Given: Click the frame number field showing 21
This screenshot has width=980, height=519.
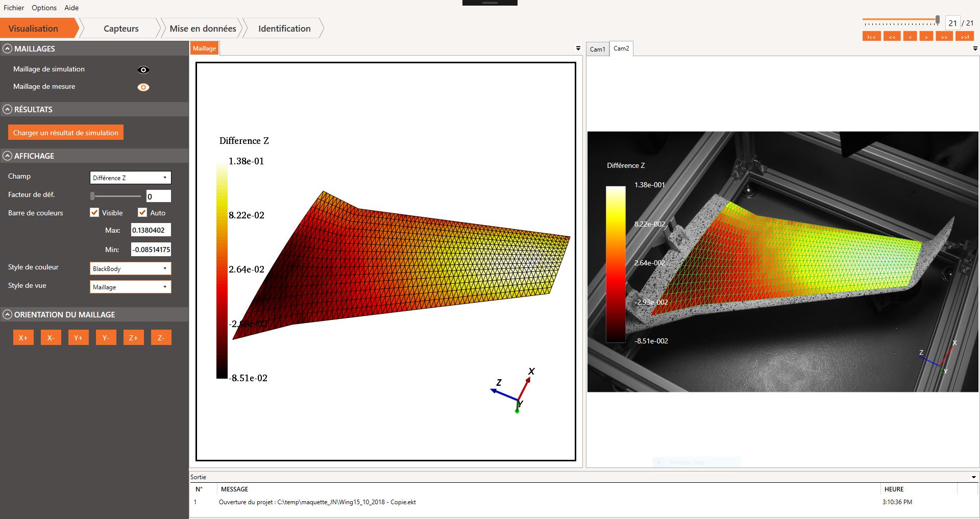Looking at the screenshot, I should (952, 23).
